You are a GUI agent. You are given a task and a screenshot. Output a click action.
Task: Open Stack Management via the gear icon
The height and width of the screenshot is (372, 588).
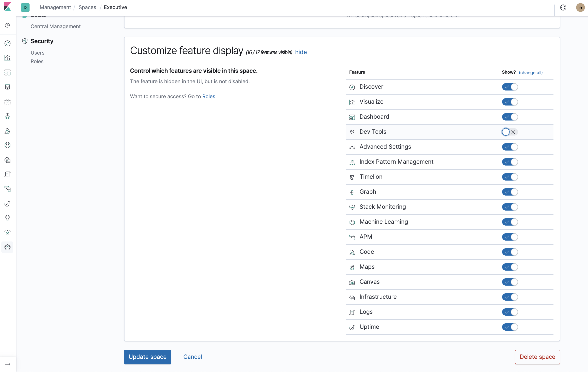[7, 247]
